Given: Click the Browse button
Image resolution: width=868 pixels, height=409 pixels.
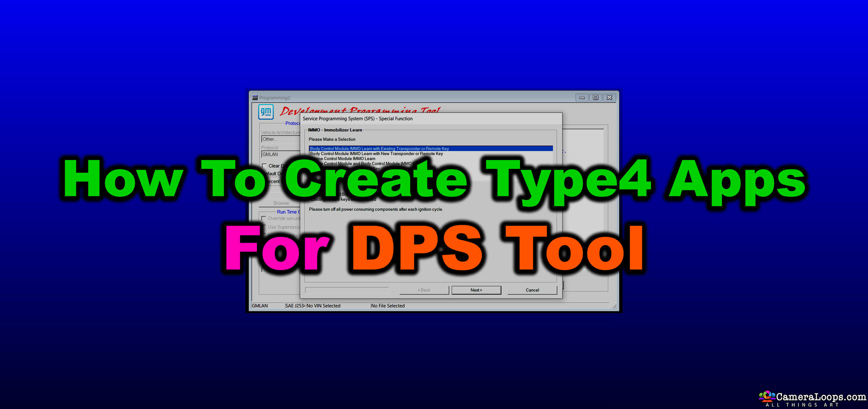Looking at the screenshot, I should point(281,203).
